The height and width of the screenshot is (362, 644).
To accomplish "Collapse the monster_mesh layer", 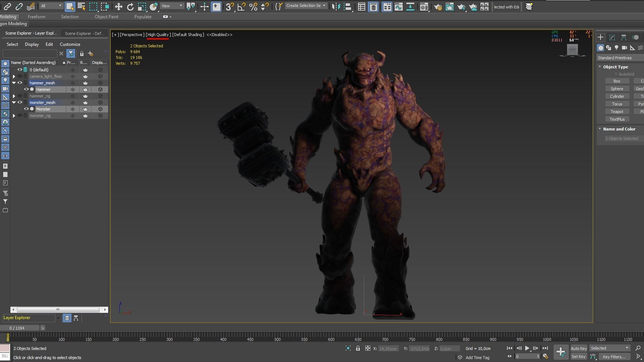I will click(14, 103).
